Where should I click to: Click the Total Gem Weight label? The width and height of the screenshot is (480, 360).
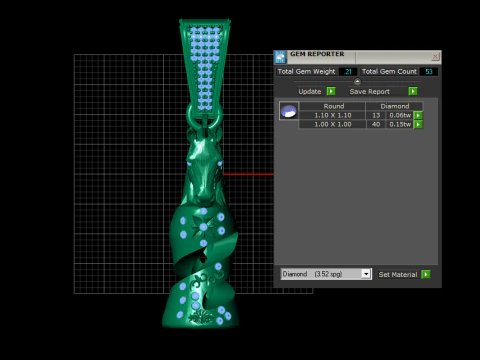click(306, 71)
